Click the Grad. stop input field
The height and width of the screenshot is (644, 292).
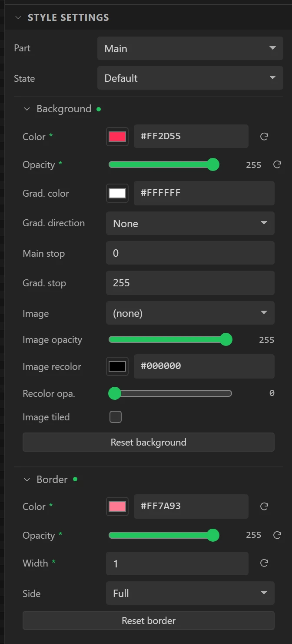coord(190,282)
